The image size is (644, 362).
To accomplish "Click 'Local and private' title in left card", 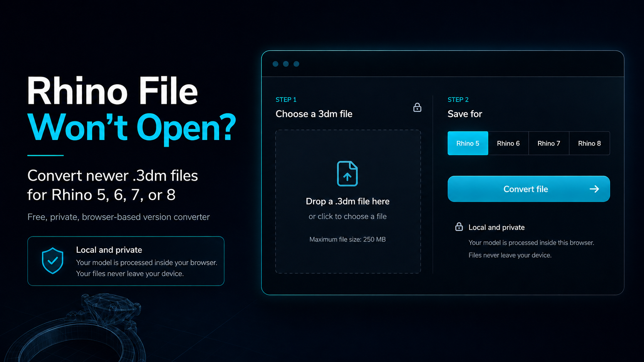I will (109, 250).
